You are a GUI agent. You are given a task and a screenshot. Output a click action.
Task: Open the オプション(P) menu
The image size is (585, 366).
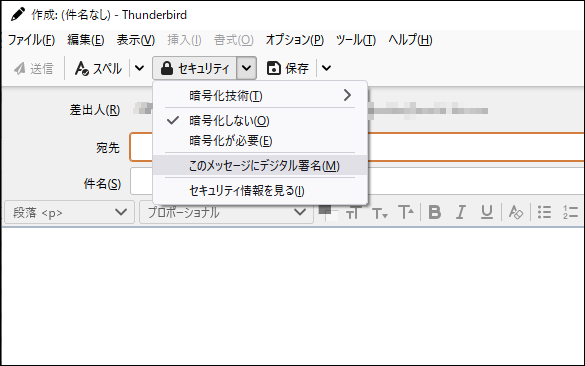295,40
